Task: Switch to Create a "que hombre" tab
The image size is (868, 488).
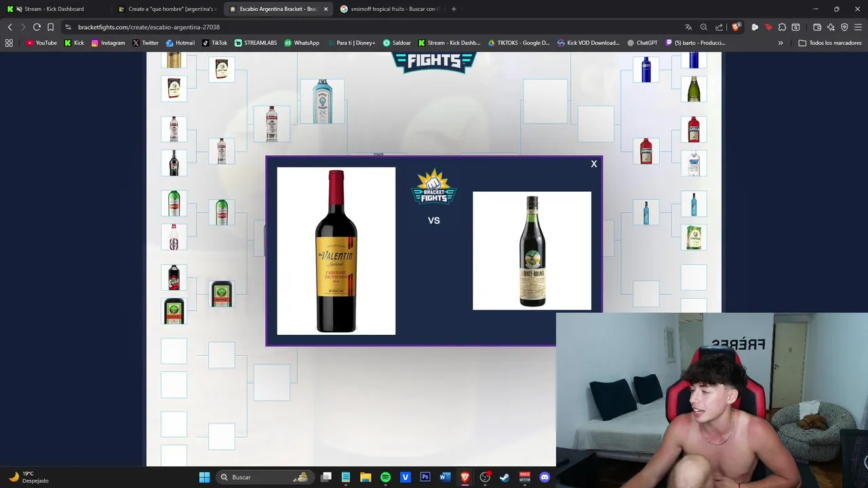Action: pyautogui.click(x=166, y=9)
